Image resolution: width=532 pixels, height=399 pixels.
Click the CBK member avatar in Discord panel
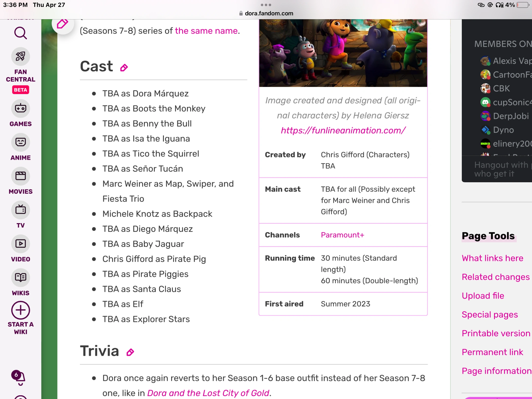pos(485,88)
